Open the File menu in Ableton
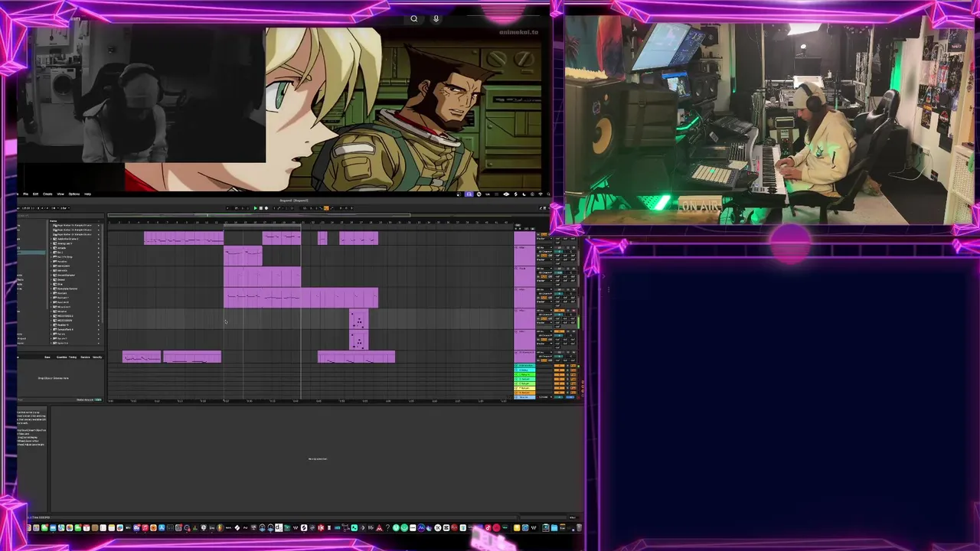Viewport: 980px width, 551px height. (25, 194)
